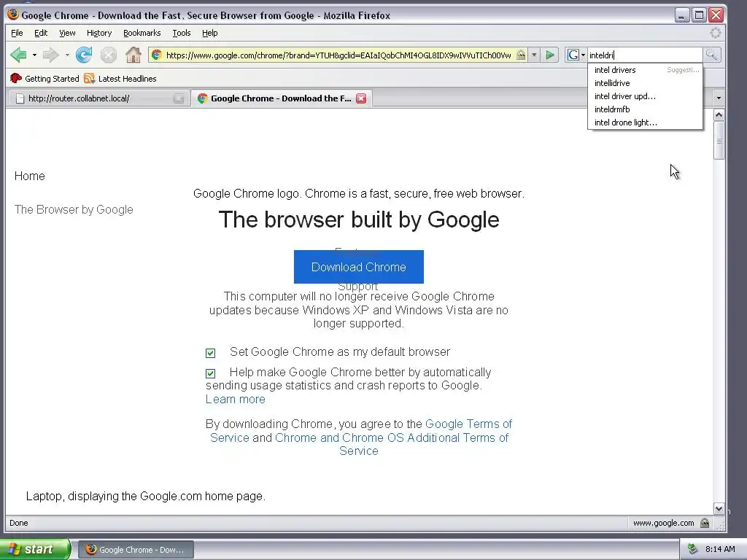Screen dimensions: 747x560
Task: Open the Windows Start menu
Action: 34,550
